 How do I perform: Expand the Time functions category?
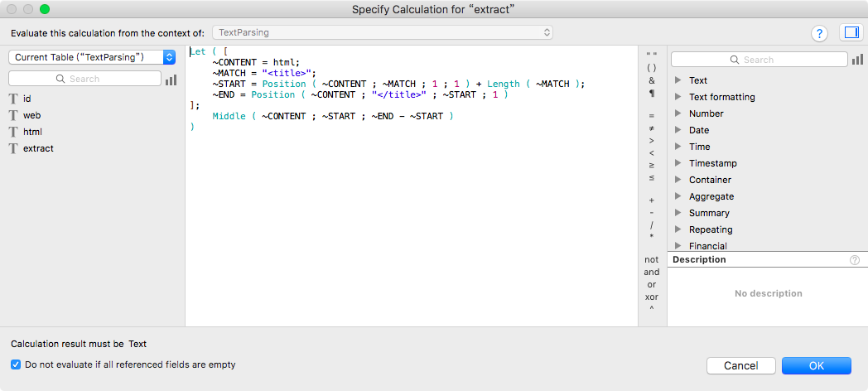click(x=678, y=147)
